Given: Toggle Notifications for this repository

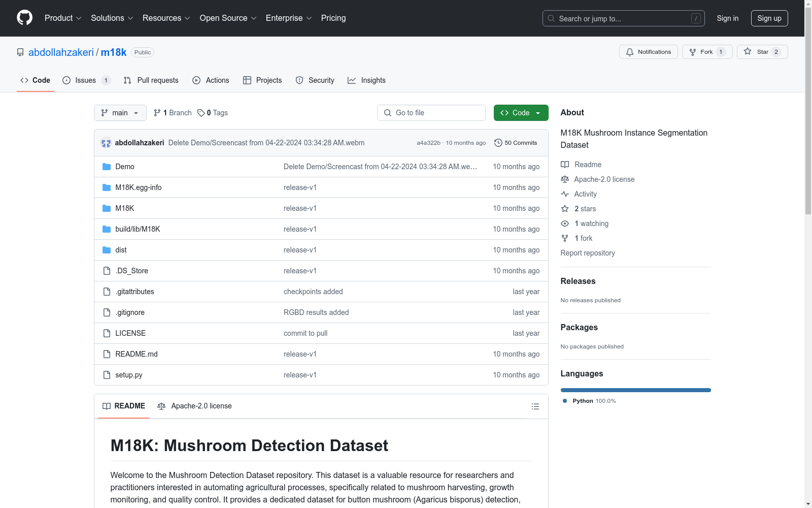Looking at the screenshot, I should 648,52.
